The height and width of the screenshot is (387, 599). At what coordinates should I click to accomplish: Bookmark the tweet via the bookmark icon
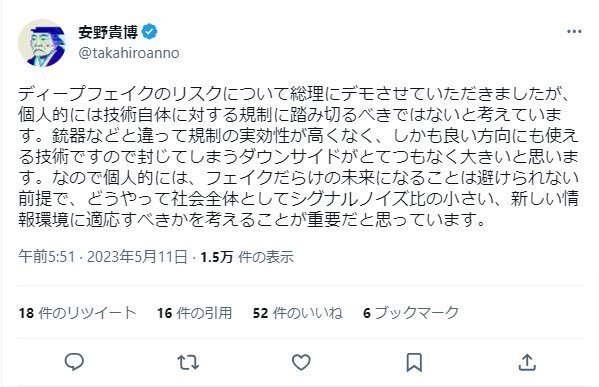pos(414,362)
